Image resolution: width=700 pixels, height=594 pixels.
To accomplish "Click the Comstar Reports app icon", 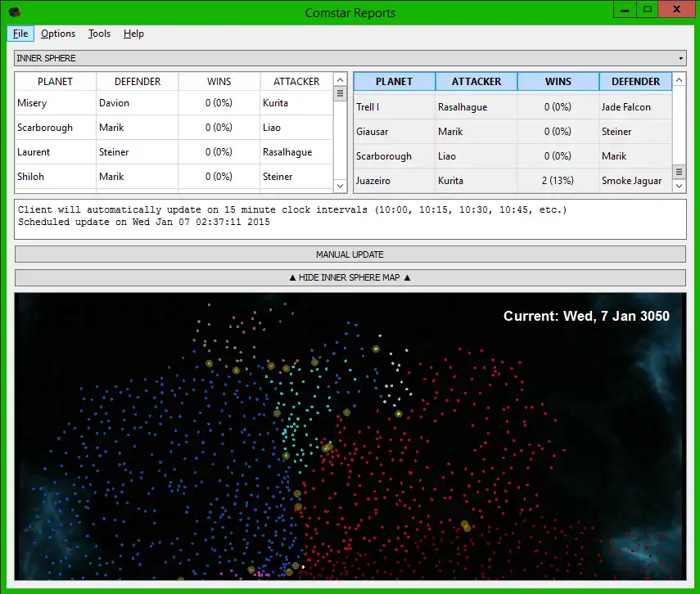I will pos(14,11).
